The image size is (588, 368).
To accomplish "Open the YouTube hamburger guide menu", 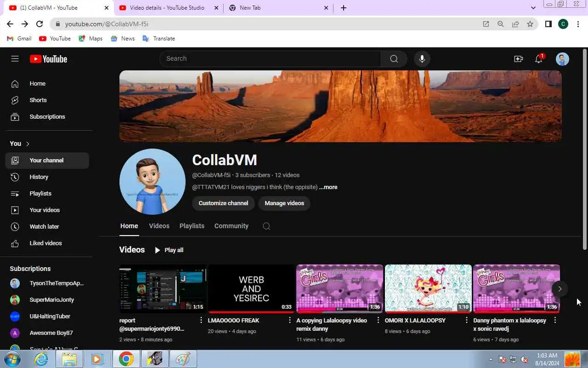I will pyautogui.click(x=15, y=58).
